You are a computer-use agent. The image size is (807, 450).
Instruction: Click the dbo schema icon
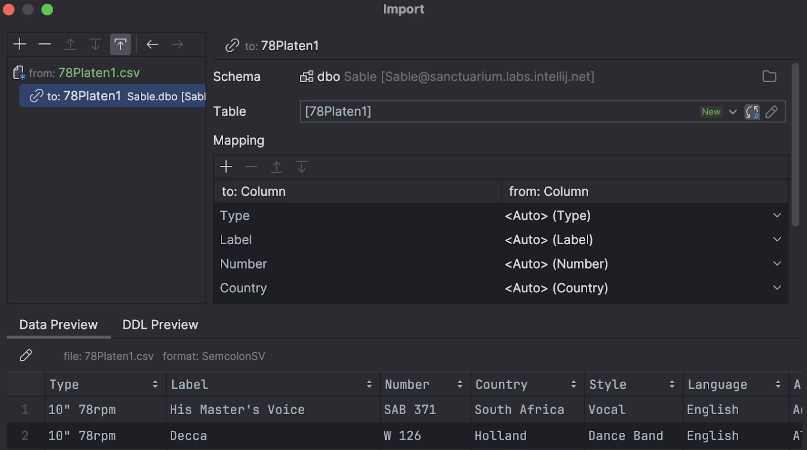(306, 77)
